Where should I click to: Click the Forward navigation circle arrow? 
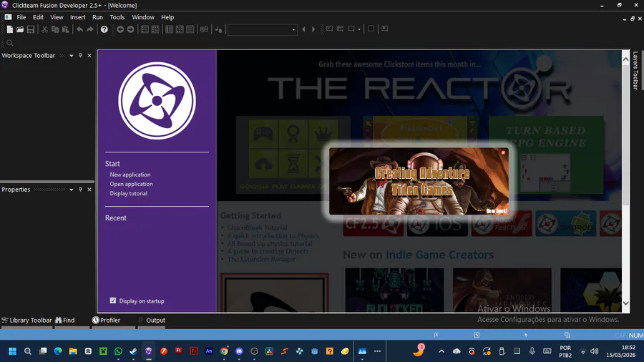coord(130,29)
